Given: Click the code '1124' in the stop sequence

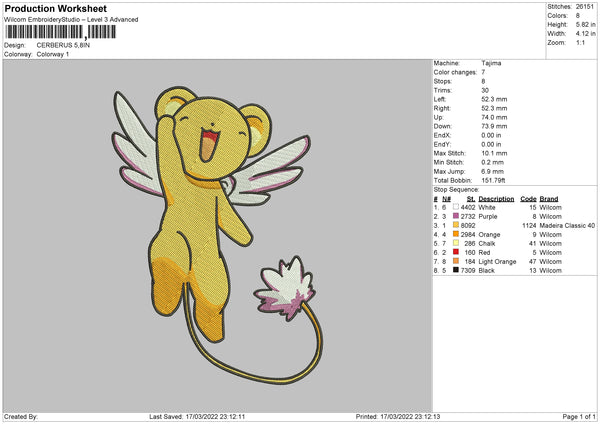Looking at the screenshot, I should pos(529,226).
